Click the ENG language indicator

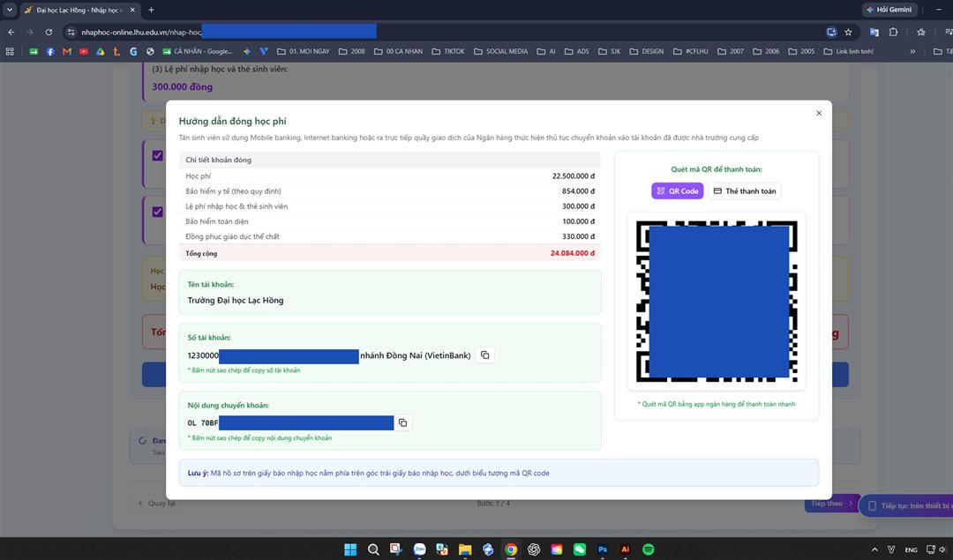911,549
